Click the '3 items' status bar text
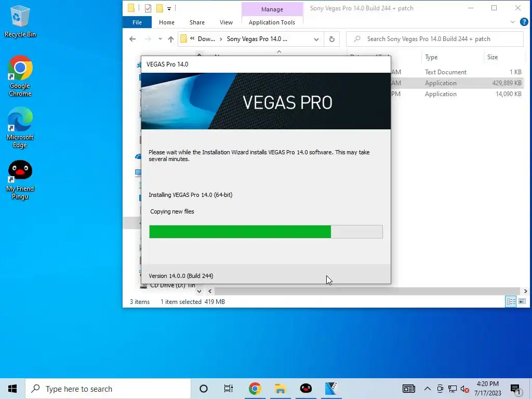Screen dimensions: 532x399 pyautogui.click(x=139, y=302)
